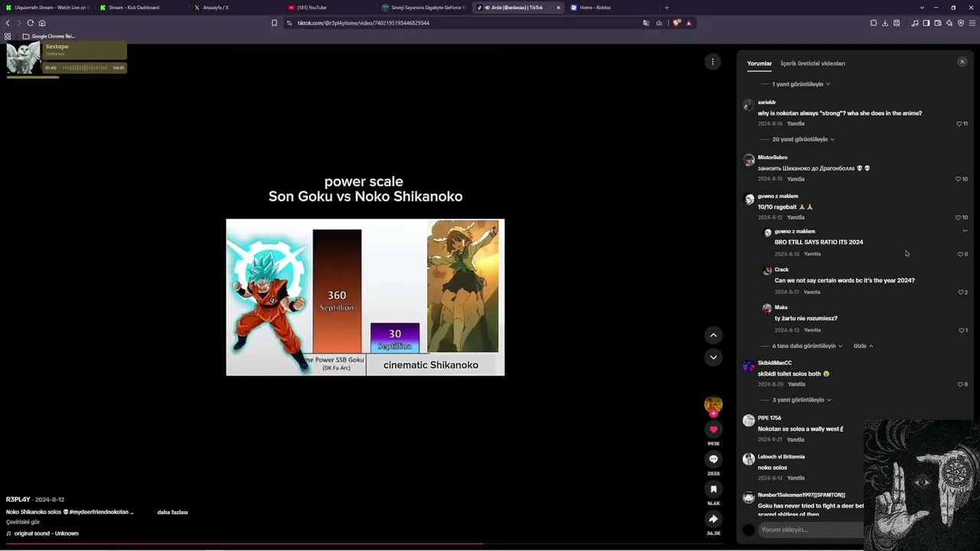This screenshot has height=551, width=980.
Task: Open the browser tab list dropdown
Action: pos(922,8)
